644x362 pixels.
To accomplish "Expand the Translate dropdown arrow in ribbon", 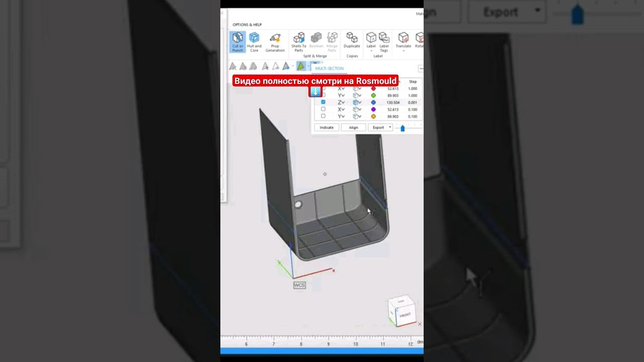I will point(403,50).
